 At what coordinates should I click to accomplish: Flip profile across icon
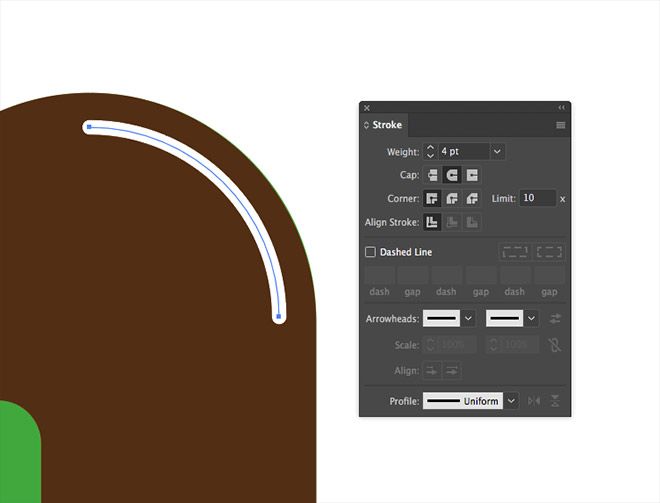click(x=555, y=401)
